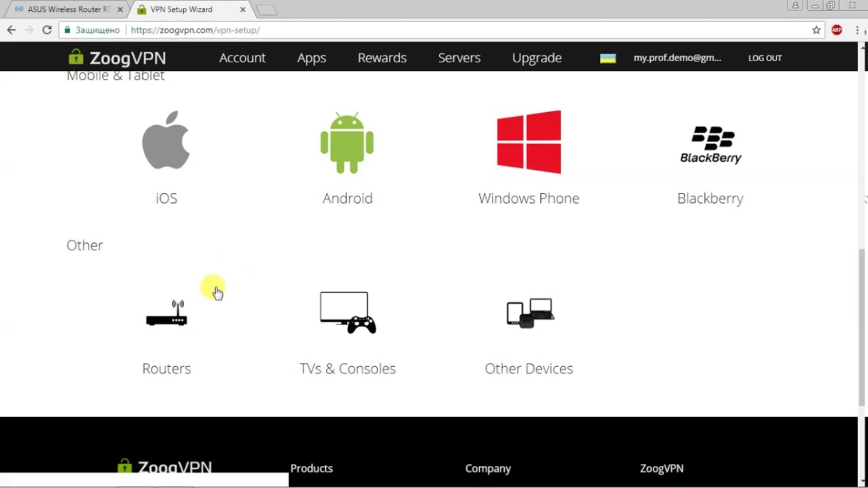Open the Chrome profile user icon
868x488 pixels.
point(795,5)
